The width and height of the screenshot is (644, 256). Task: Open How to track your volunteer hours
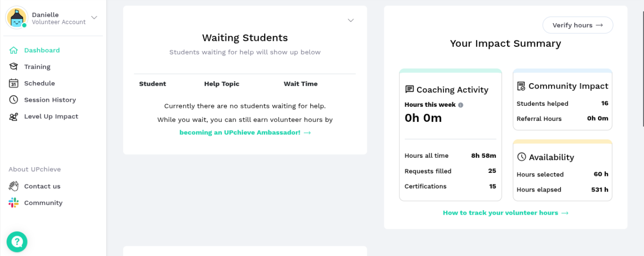(x=505, y=213)
